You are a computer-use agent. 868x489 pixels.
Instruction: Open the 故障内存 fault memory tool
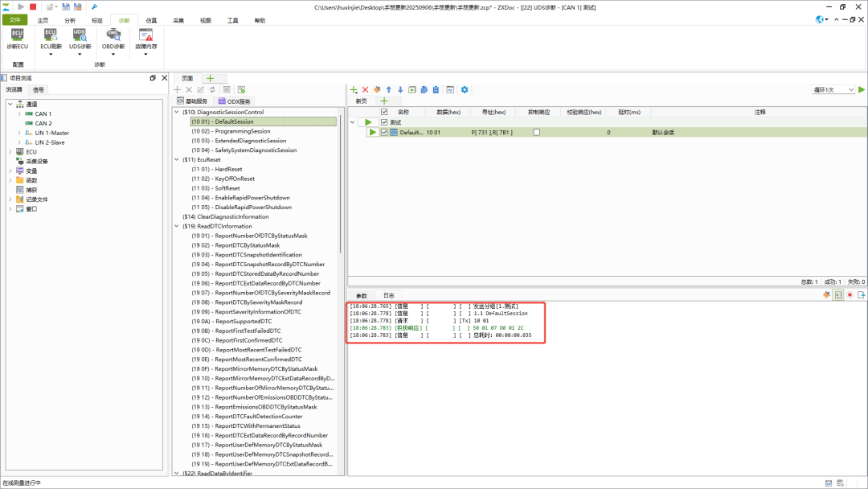pyautogui.click(x=145, y=37)
